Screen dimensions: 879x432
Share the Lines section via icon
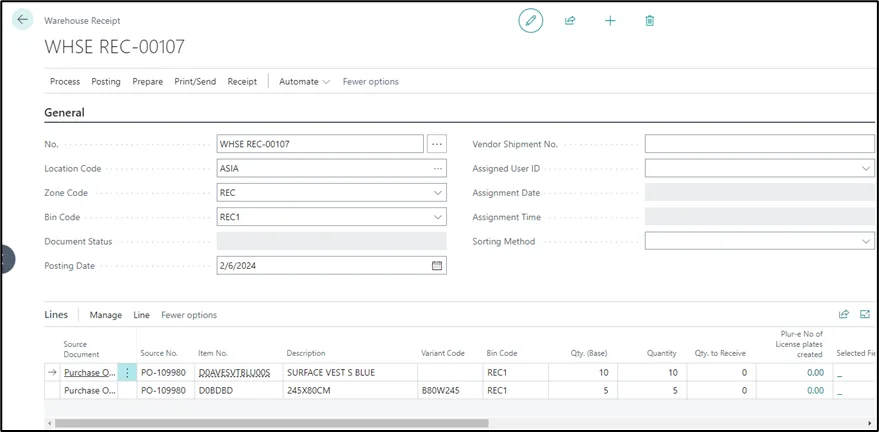(844, 314)
